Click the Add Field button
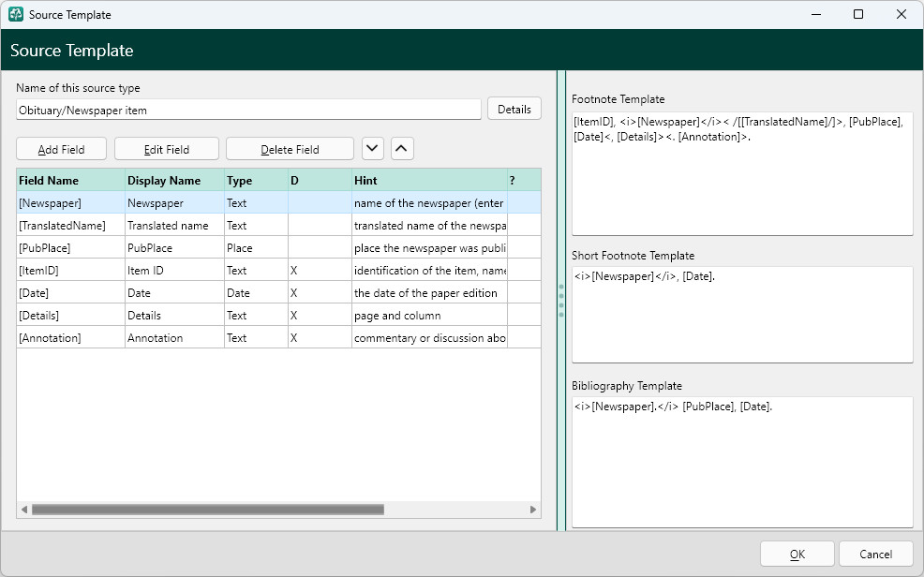924x577 pixels. click(x=61, y=149)
